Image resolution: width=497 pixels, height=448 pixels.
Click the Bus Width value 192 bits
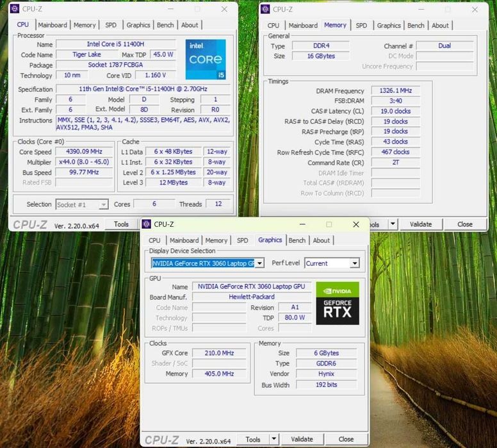[326, 385]
